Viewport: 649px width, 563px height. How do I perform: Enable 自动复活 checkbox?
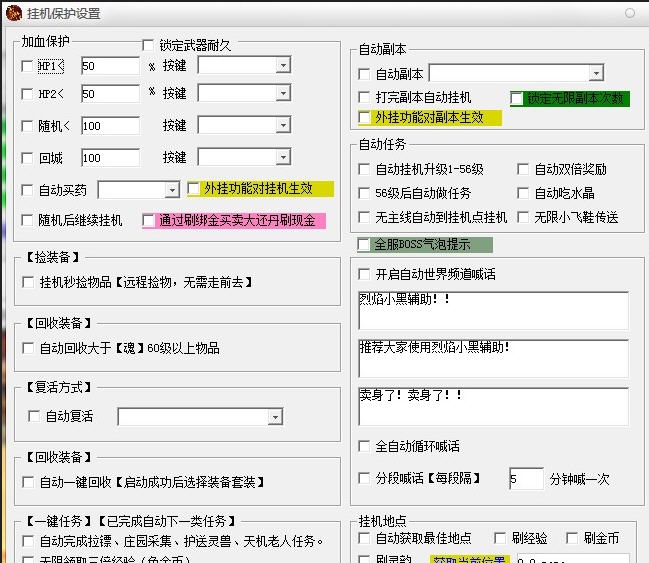click(35, 417)
